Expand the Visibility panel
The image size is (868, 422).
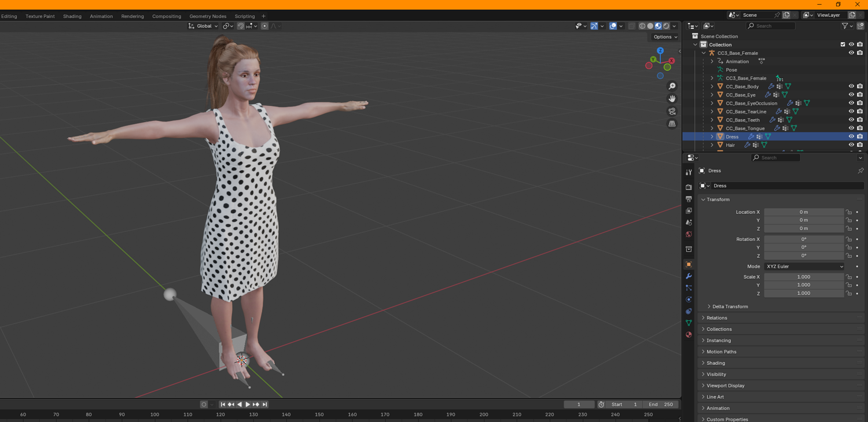(x=716, y=374)
